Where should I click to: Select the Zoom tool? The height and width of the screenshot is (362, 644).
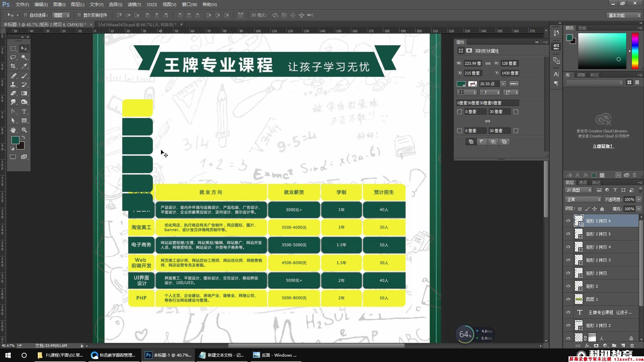click(24, 130)
